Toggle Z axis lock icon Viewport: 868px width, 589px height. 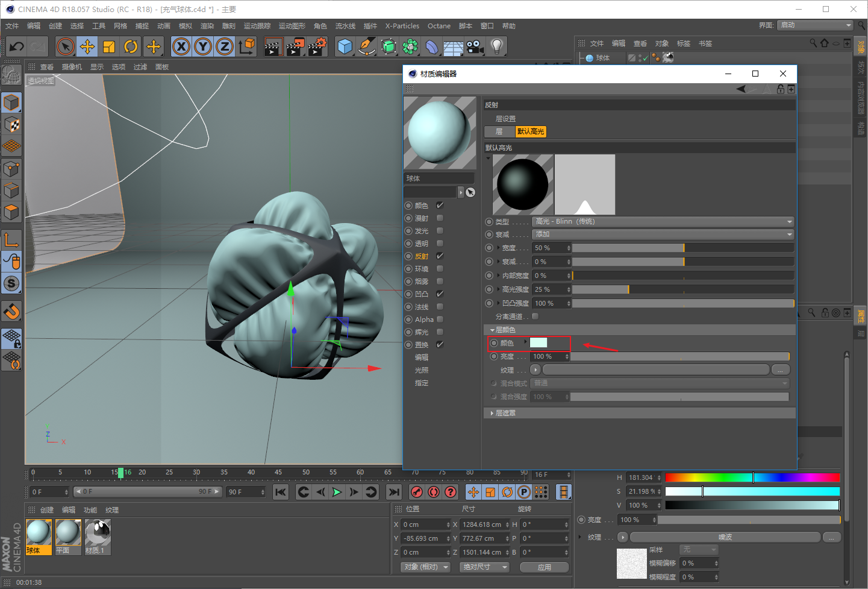225,46
